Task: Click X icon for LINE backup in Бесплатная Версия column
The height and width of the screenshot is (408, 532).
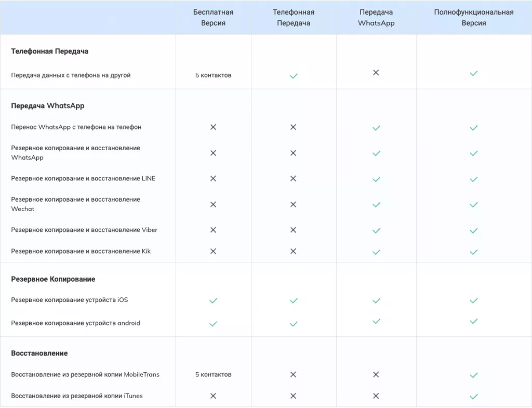Action: click(x=213, y=178)
